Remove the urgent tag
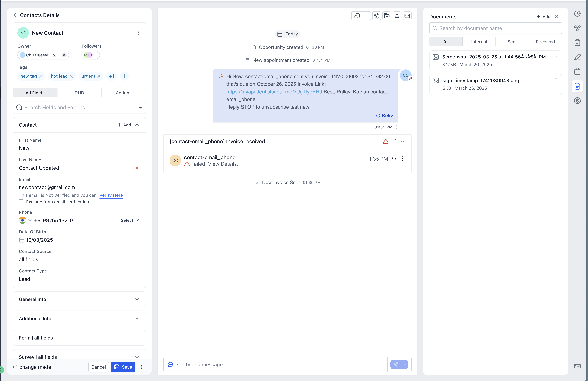 pyautogui.click(x=99, y=76)
